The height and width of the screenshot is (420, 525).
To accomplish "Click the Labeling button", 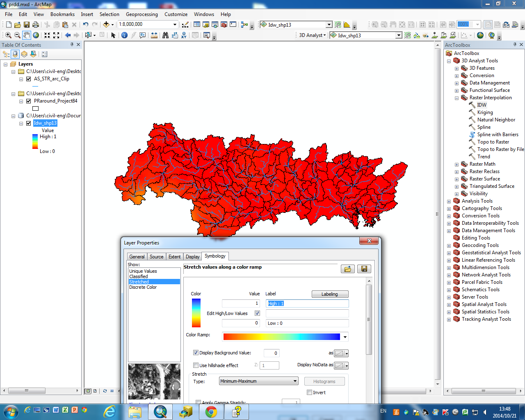I will [x=330, y=294].
